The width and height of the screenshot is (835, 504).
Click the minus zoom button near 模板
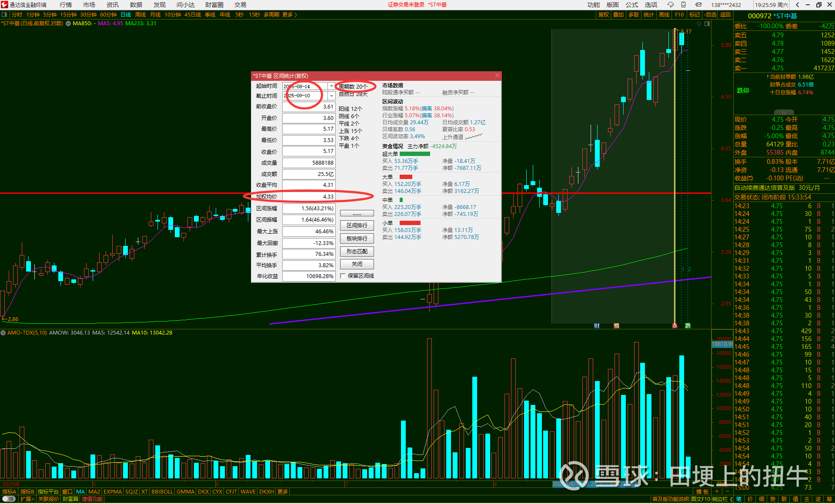(x=727, y=491)
